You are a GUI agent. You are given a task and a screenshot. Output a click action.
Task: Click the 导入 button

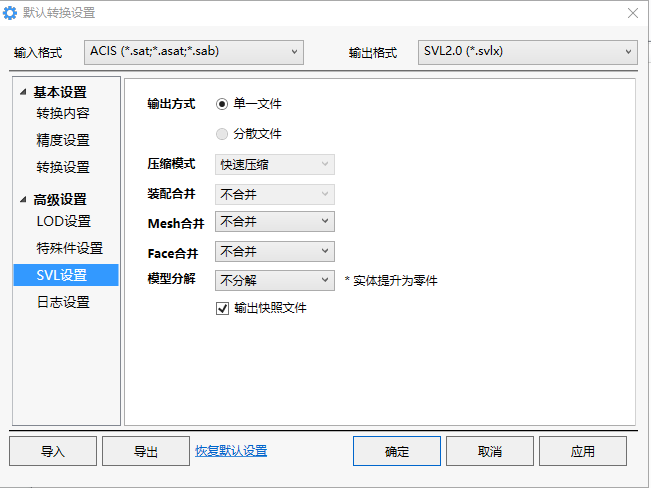pyautogui.click(x=53, y=451)
